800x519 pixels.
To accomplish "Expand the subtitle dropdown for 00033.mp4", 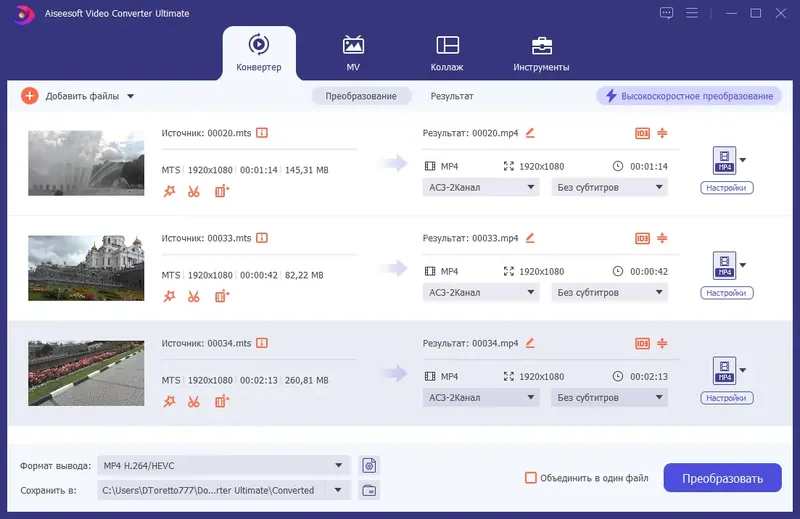I will point(609,292).
